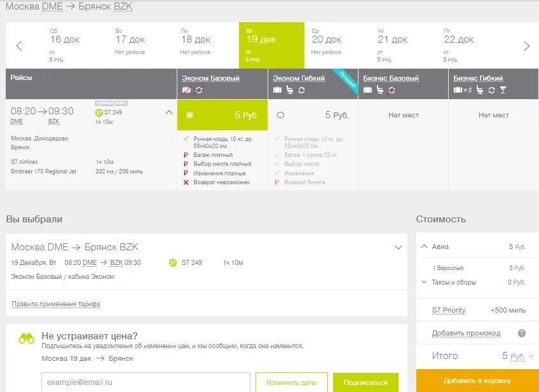Click +500 миль value
Image resolution: width=539 pixels, height=392 pixels.
tap(508, 310)
